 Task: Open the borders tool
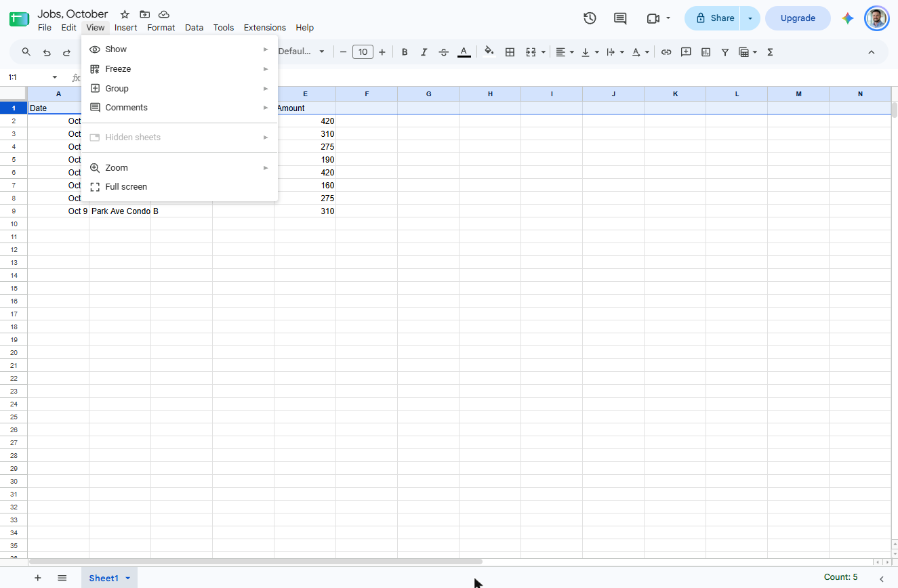coord(510,52)
